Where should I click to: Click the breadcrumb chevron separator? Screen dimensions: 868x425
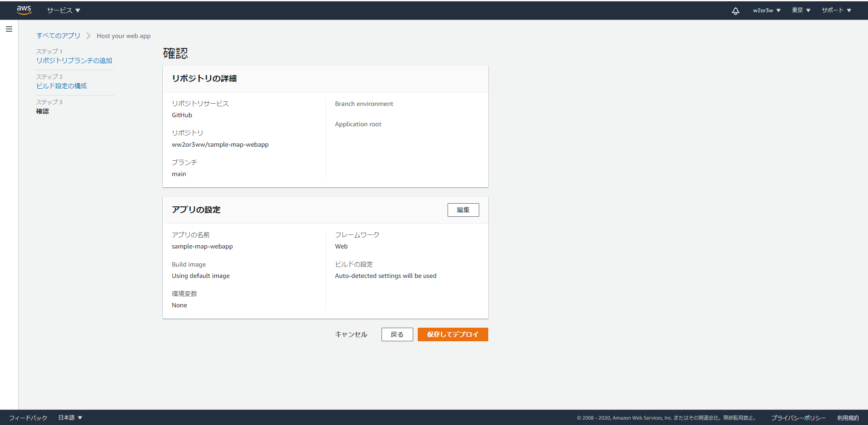point(89,36)
